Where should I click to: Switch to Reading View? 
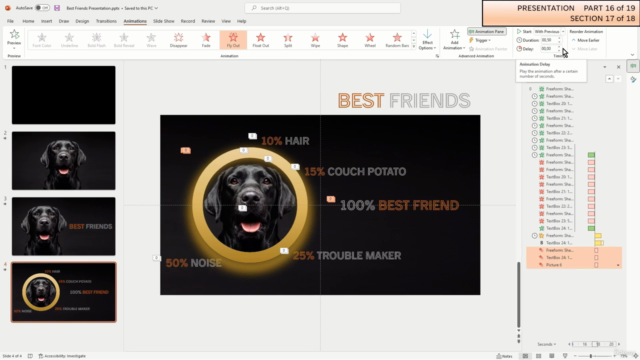coord(551,356)
